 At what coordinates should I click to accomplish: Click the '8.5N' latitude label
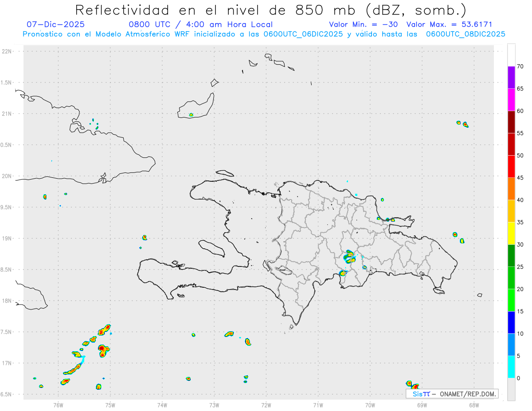(x=7, y=270)
